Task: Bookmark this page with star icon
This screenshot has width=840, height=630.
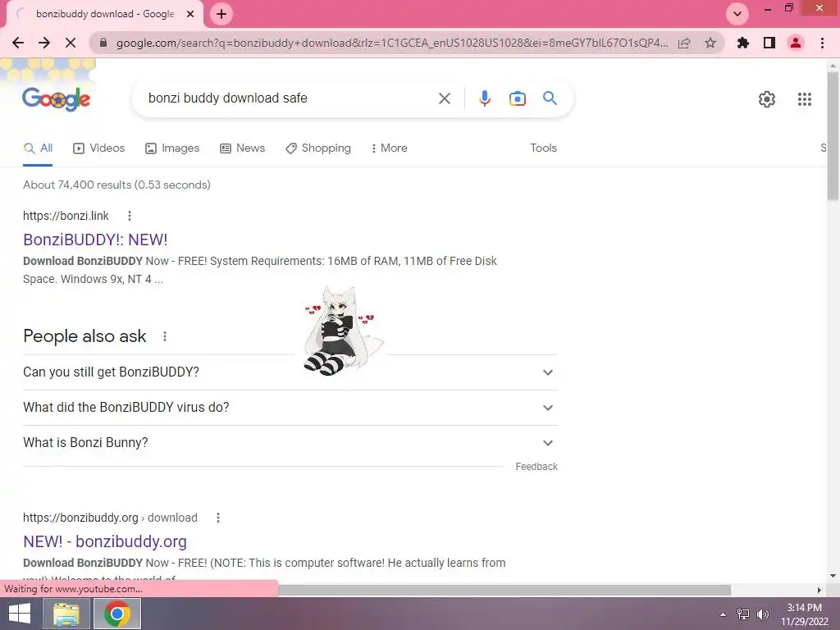Action: tap(710, 43)
